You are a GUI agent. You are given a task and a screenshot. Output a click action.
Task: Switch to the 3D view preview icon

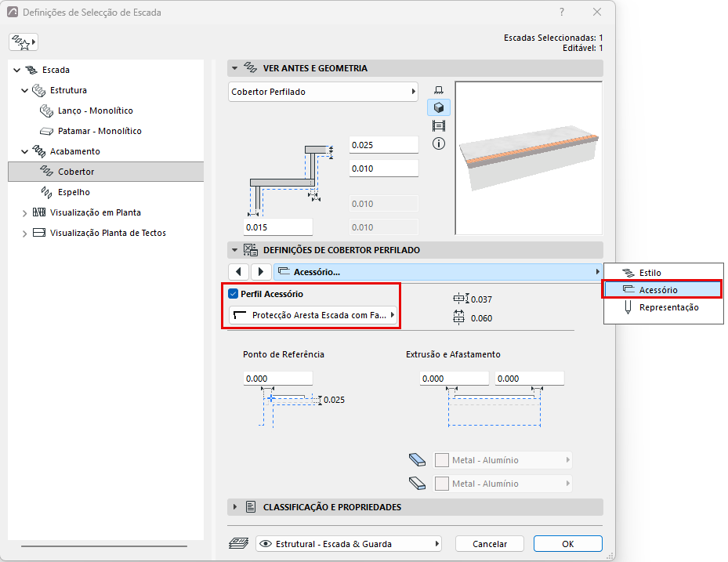(x=438, y=107)
